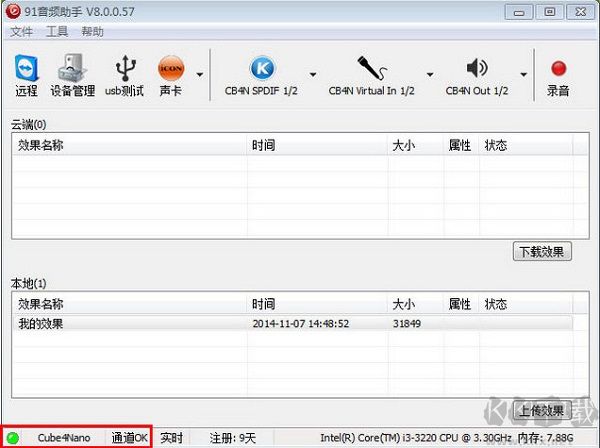Expand the CB4N SPDIF 1/2 dropdown arrow

pyautogui.click(x=313, y=75)
